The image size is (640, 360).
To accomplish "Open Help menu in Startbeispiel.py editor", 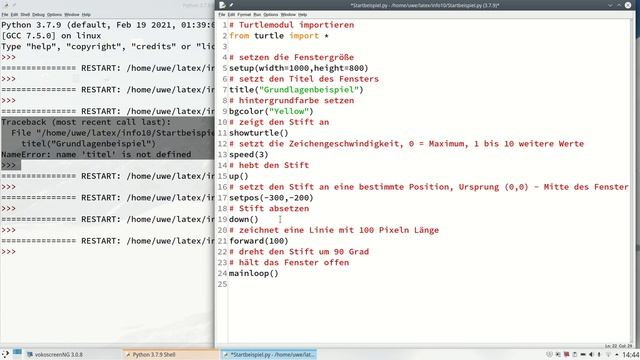I will click(x=302, y=15).
